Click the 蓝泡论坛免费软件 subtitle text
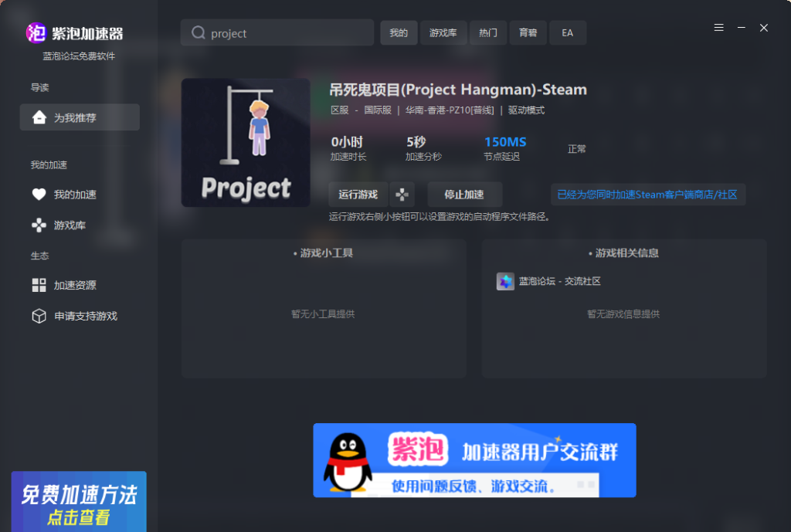 [79, 56]
